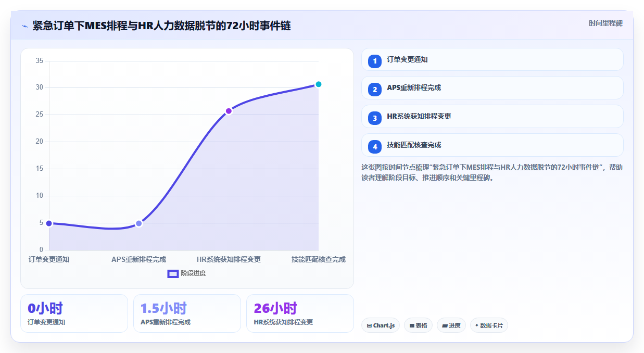Select the purple HR系统获知排程变更 data point
The image size is (644, 353).
point(229,111)
